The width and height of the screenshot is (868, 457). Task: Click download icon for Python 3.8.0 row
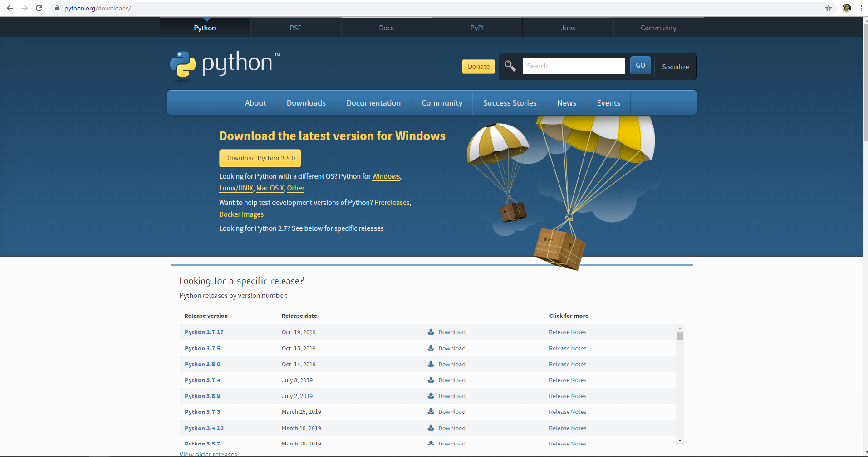431,364
